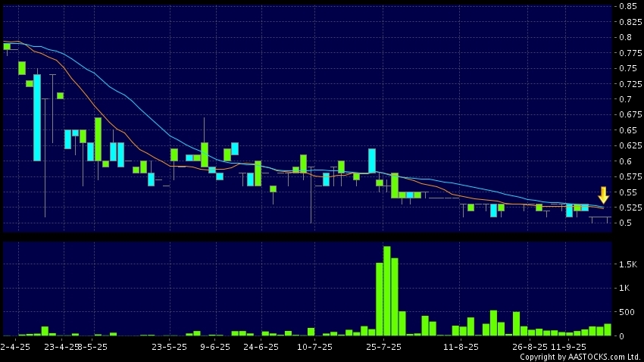
Task: Select the 0 volume axis label
Action: pos(622,336)
